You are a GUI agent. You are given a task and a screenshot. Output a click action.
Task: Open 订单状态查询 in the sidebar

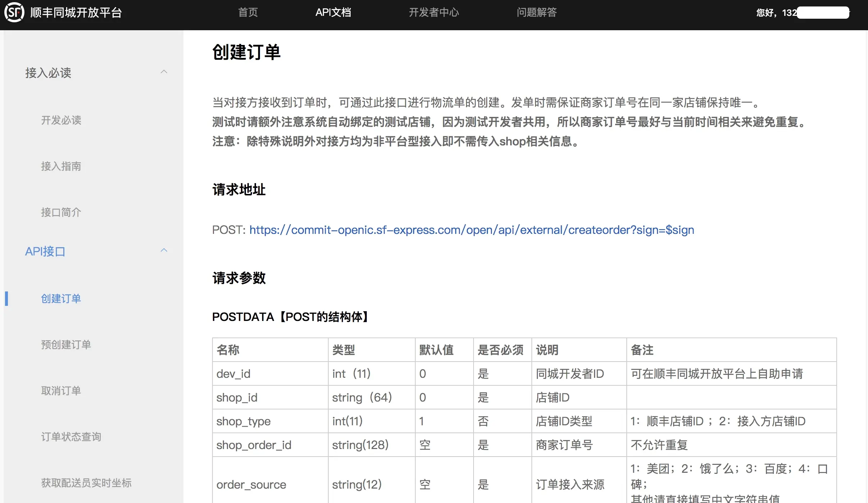71,437
